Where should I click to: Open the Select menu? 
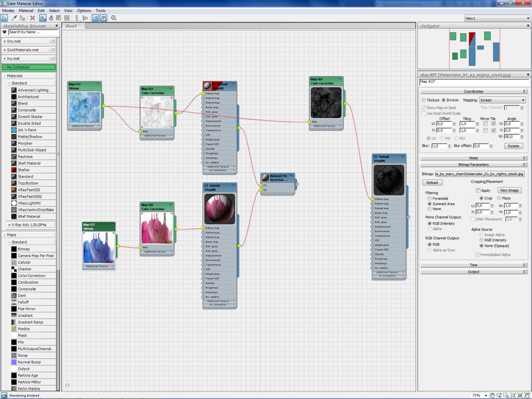pyautogui.click(x=55, y=10)
